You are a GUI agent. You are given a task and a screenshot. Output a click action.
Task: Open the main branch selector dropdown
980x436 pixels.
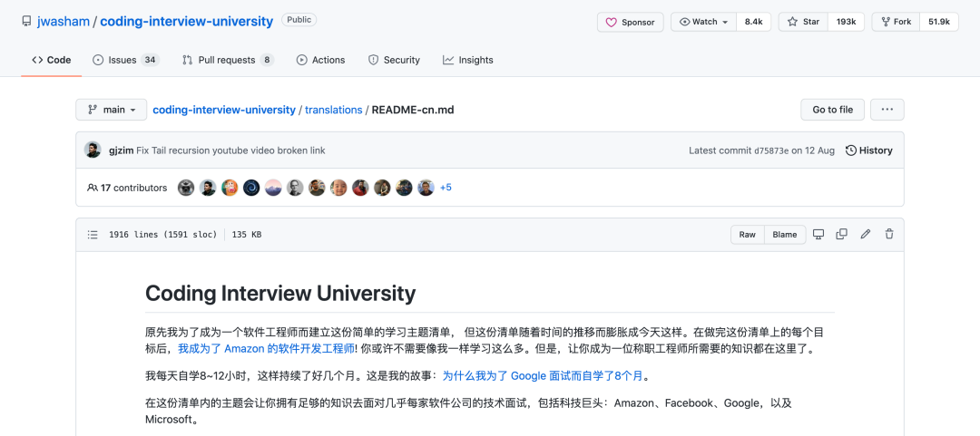click(112, 110)
